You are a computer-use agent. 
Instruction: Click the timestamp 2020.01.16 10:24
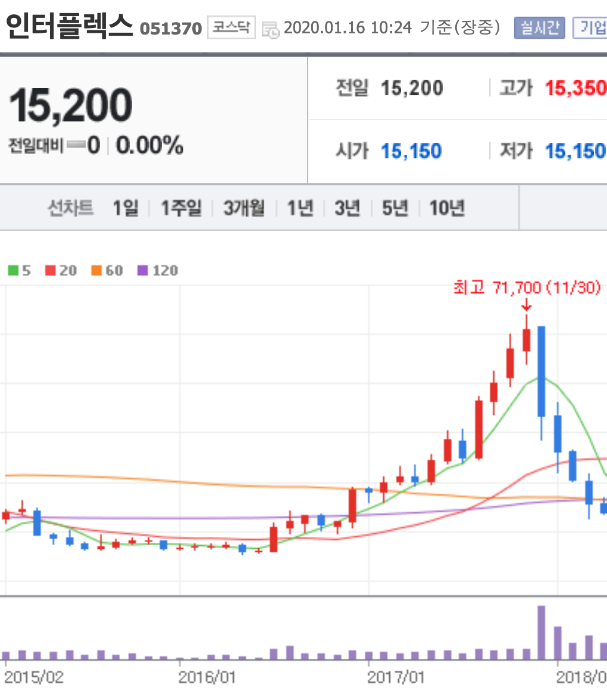(348, 27)
